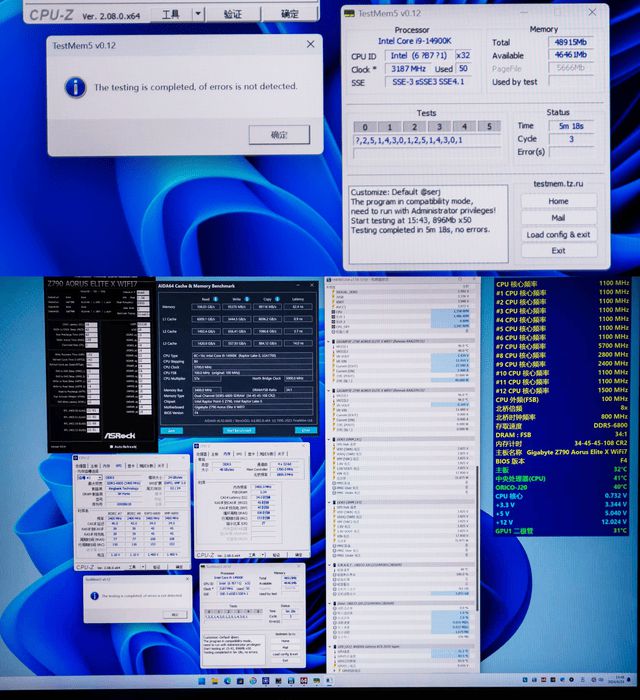Click the Save button in AIDA64 benchmark
Screen dimensions: 640x700
[x=171, y=430]
